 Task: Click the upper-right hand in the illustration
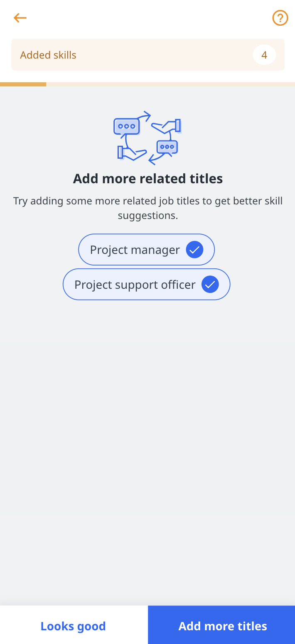click(167, 126)
